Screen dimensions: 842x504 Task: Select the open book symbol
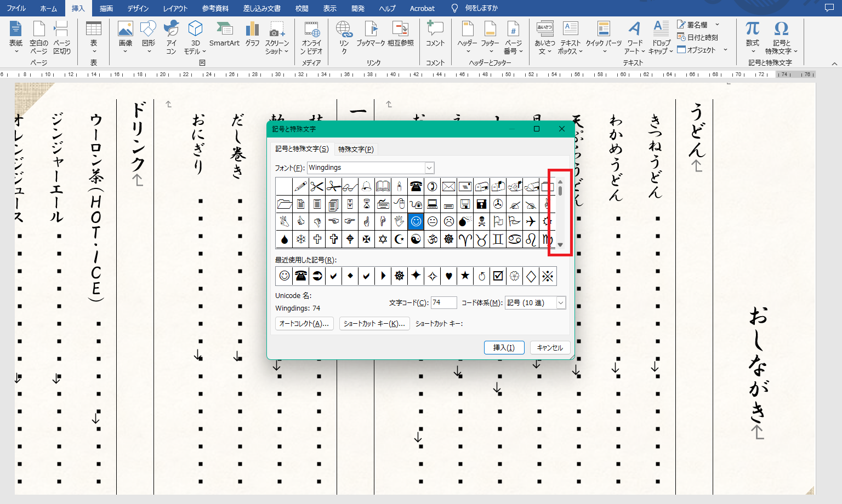click(383, 187)
